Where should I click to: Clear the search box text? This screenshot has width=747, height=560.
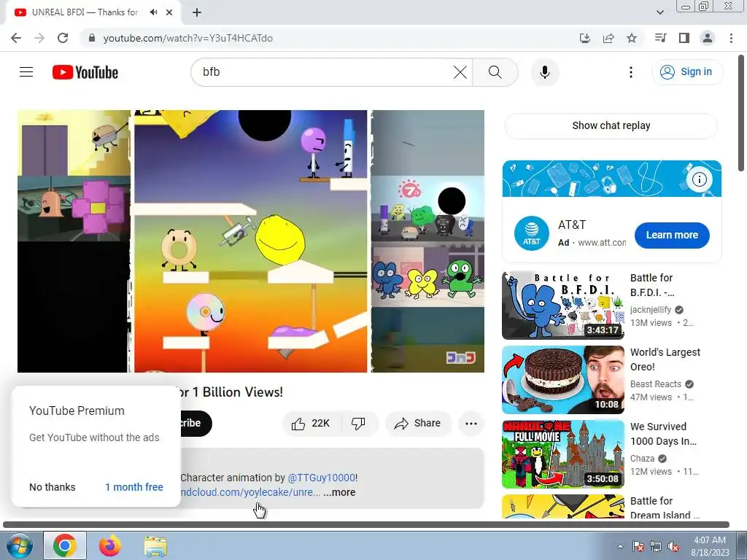pyautogui.click(x=460, y=72)
